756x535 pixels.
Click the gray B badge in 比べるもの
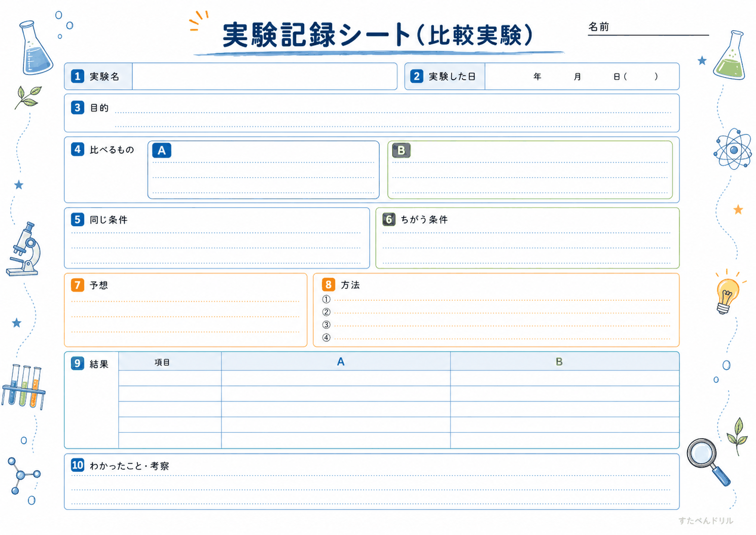tap(401, 151)
